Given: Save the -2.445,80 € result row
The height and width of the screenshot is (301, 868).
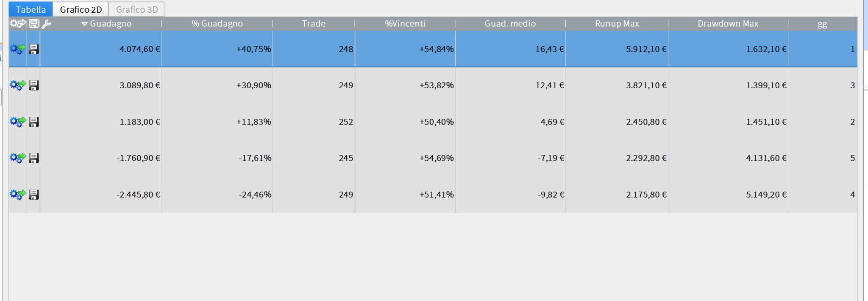Looking at the screenshot, I should [34, 195].
